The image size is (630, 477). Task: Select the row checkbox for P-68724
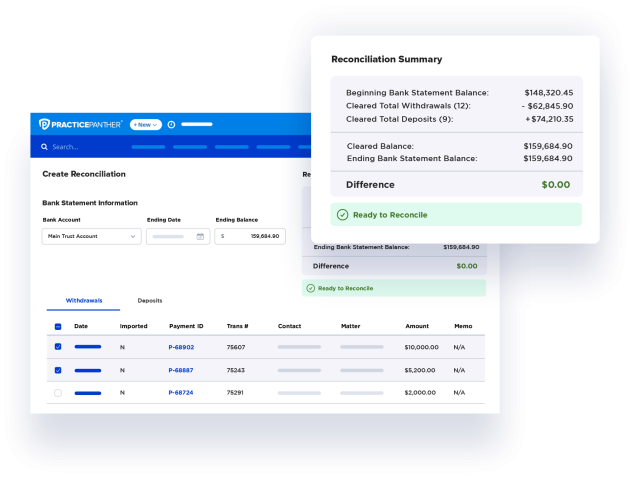pos(58,393)
